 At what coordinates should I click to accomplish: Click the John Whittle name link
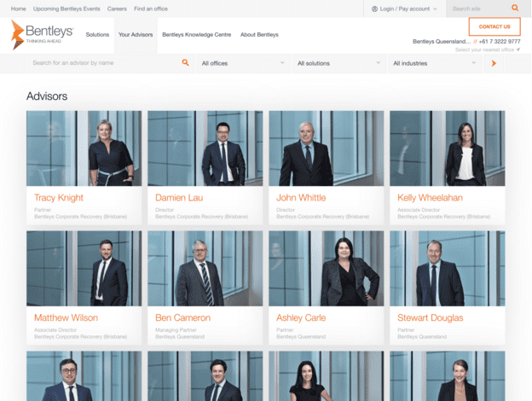(301, 198)
